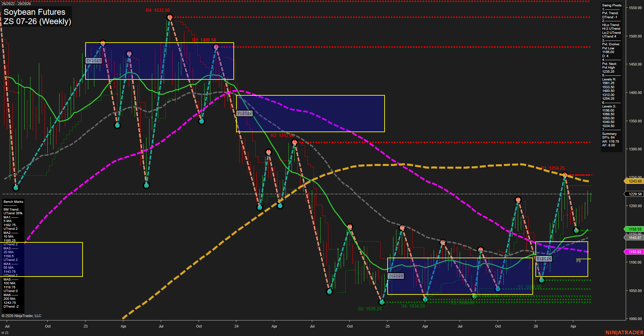Click the orange 1243.65 price marker
Viewport: 644px width, 336px height.
(634, 181)
